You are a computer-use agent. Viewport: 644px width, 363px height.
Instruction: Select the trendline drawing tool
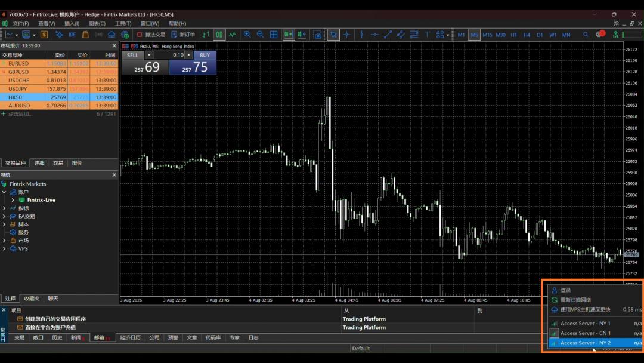(388, 35)
